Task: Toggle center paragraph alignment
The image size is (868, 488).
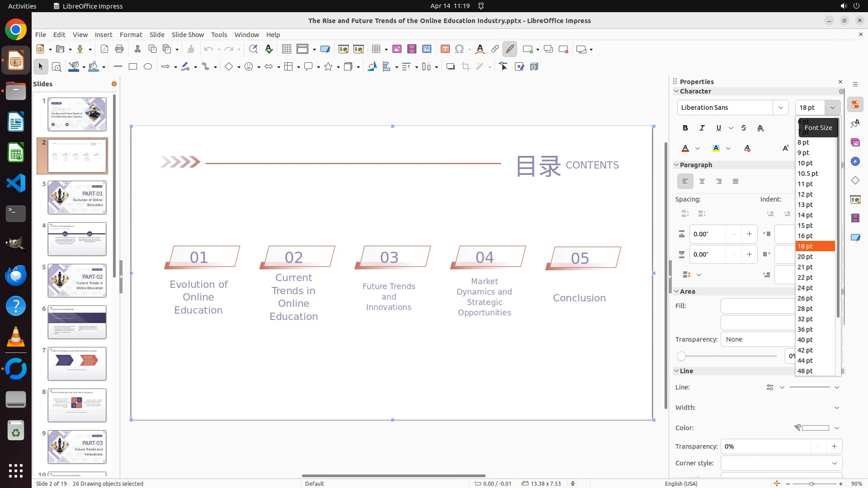Action: pyautogui.click(x=702, y=181)
